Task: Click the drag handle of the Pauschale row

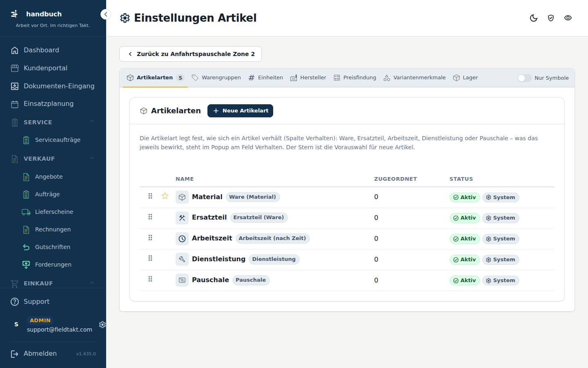Action: tap(150, 279)
